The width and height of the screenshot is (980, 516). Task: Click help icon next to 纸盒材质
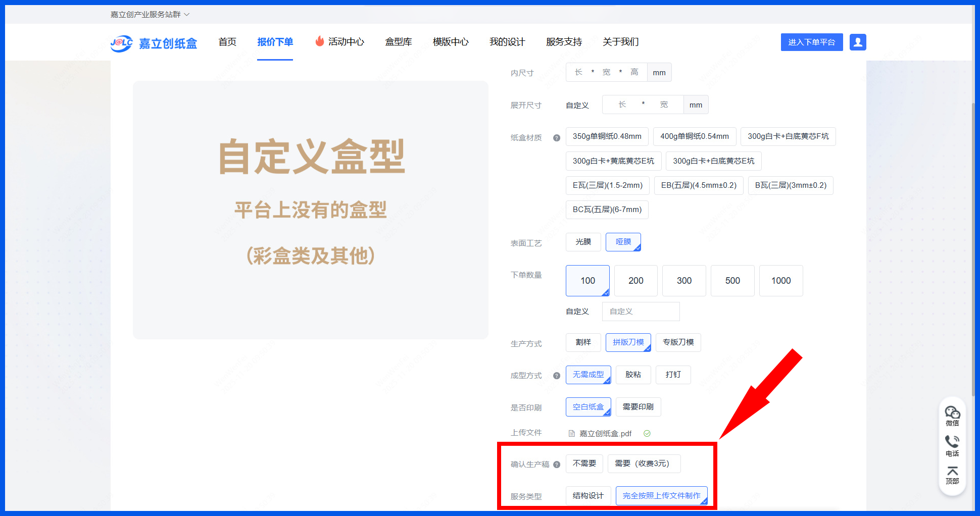557,138
